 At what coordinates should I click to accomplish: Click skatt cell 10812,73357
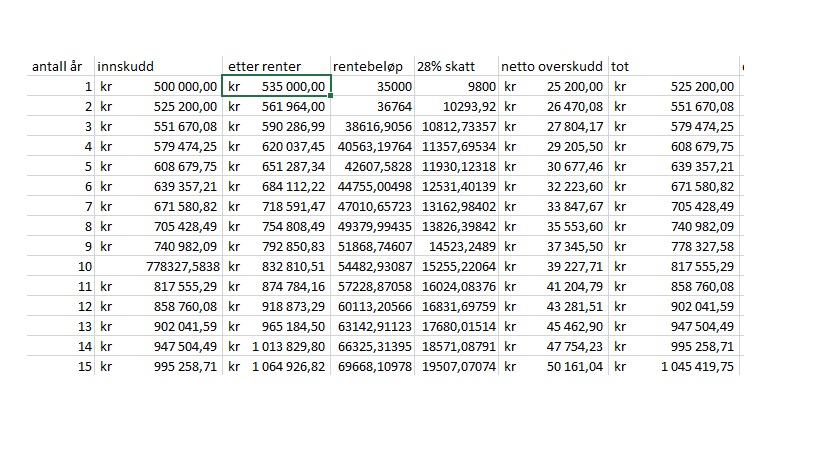coord(457,126)
